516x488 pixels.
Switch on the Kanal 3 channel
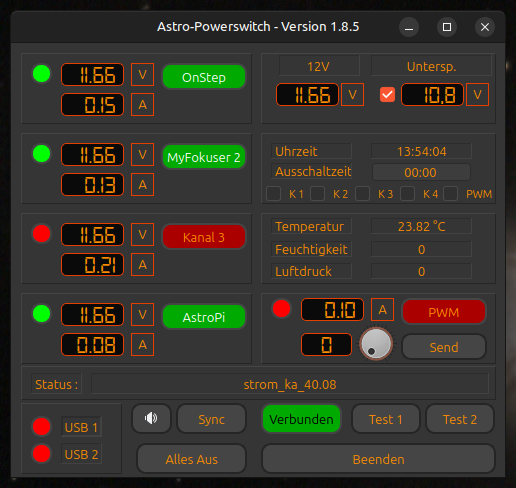[x=204, y=237]
